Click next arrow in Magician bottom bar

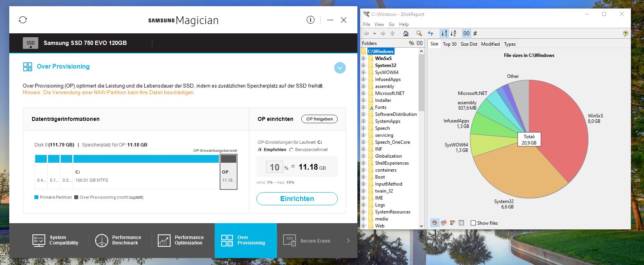point(348,241)
